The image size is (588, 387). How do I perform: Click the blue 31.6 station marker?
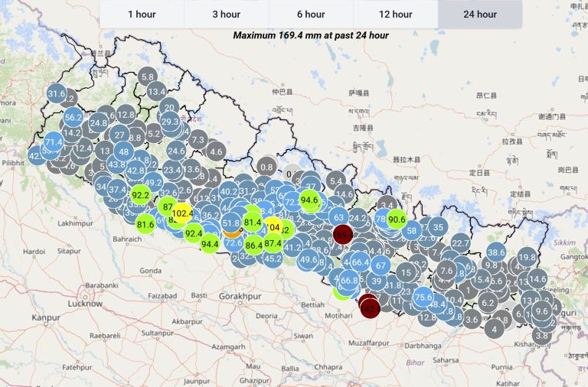tap(57, 94)
